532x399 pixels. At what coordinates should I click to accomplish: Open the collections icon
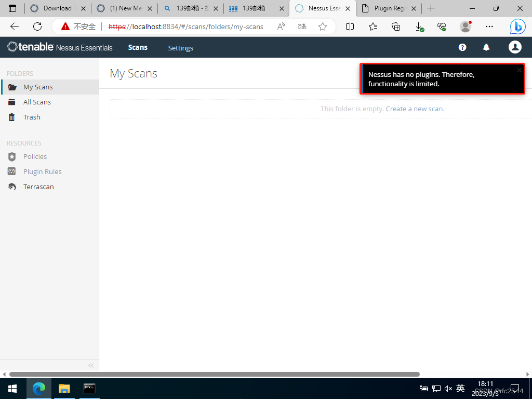coord(396,26)
